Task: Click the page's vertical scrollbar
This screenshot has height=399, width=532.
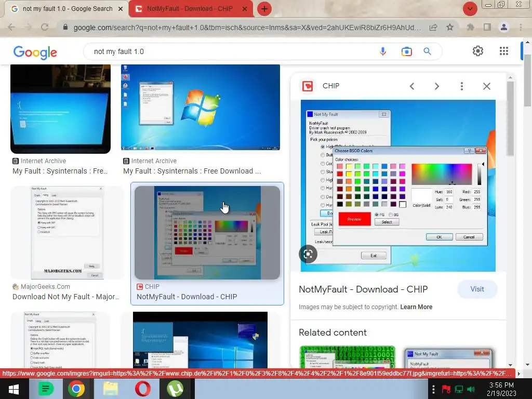Action: pos(528,79)
